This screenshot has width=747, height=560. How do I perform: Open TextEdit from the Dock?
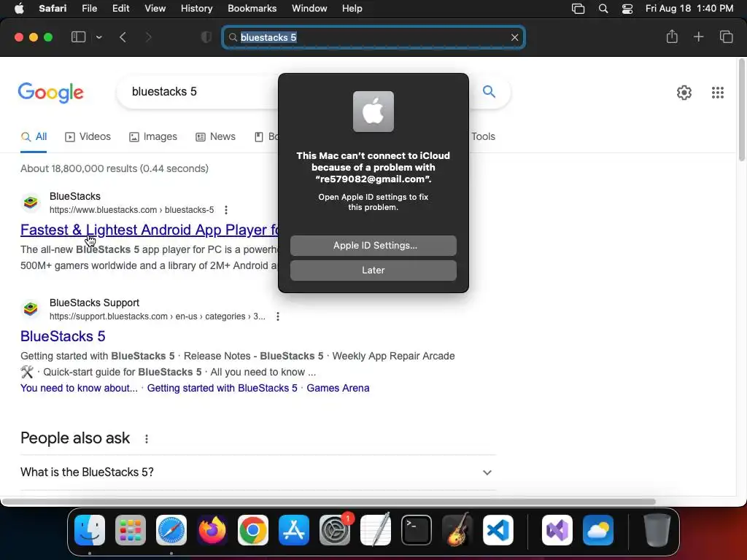[376, 530]
